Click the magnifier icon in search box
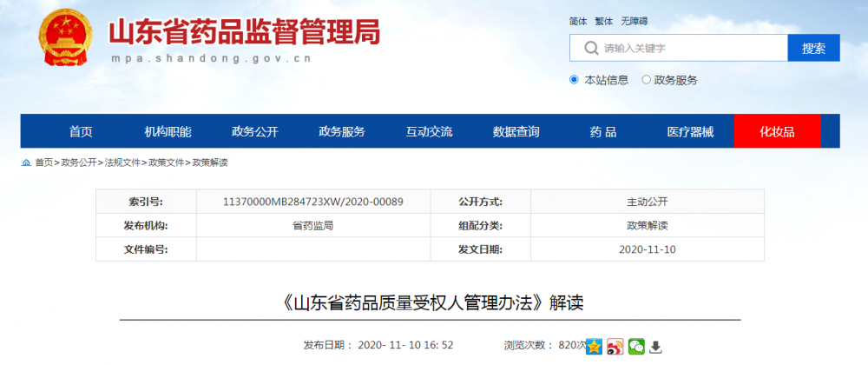 [x=591, y=48]
